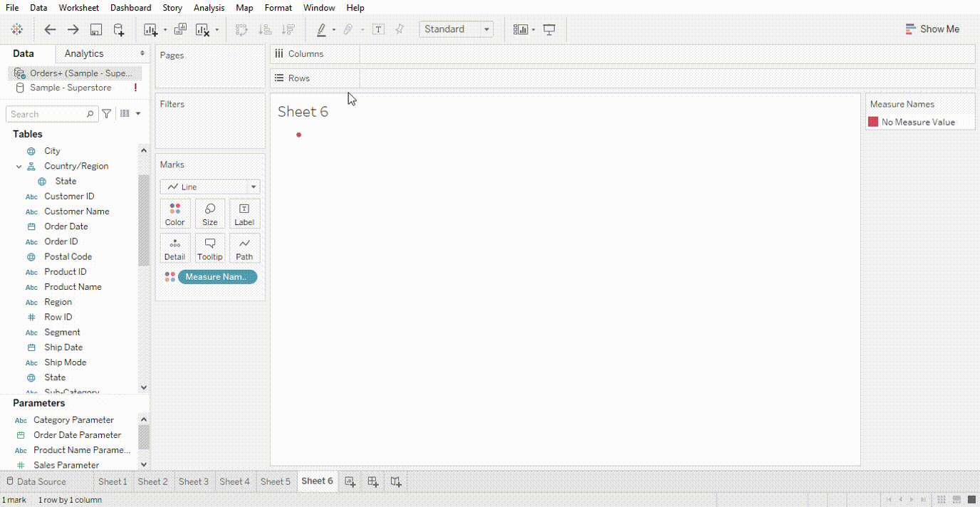Click the Undo back arrow
Screen dimensions: 980x507
(x=50, y=29)
